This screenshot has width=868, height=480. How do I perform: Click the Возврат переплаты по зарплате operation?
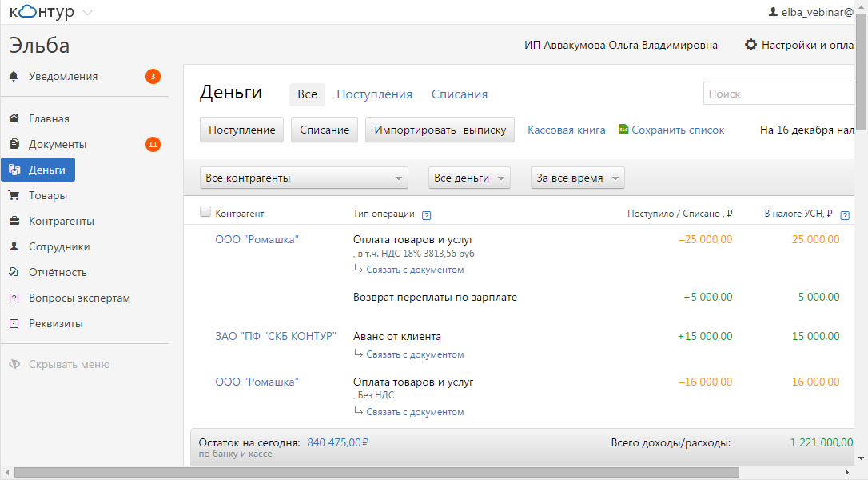pyautogui.click(x=435, y=297)
